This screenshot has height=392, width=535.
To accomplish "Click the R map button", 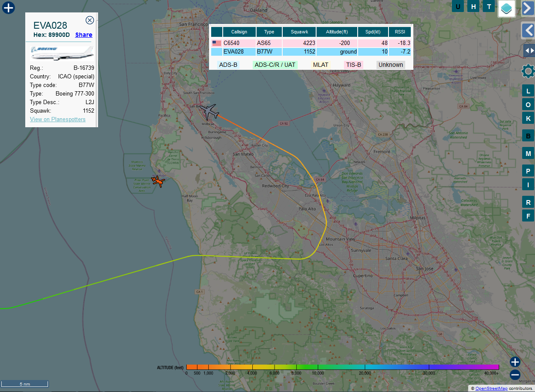I will (528, 202).
